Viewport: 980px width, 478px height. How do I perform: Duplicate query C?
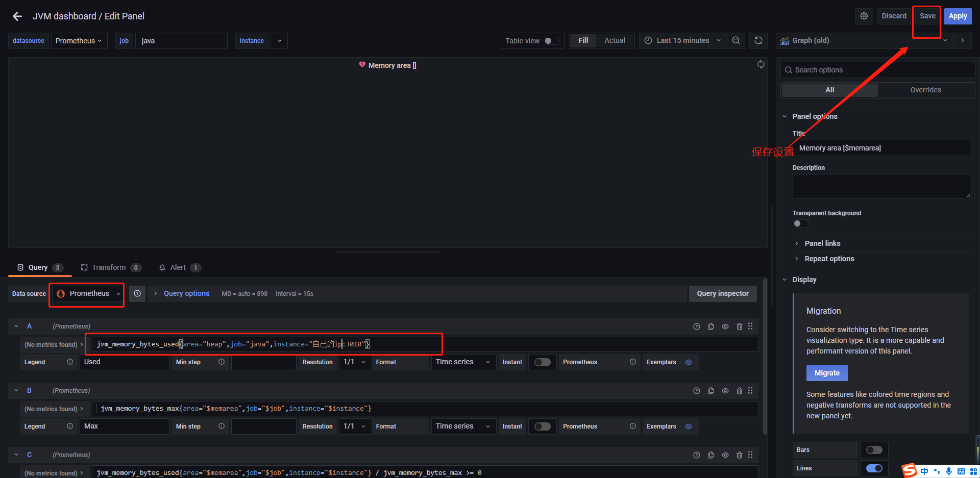pyautogui.click(x=711, y=455)
